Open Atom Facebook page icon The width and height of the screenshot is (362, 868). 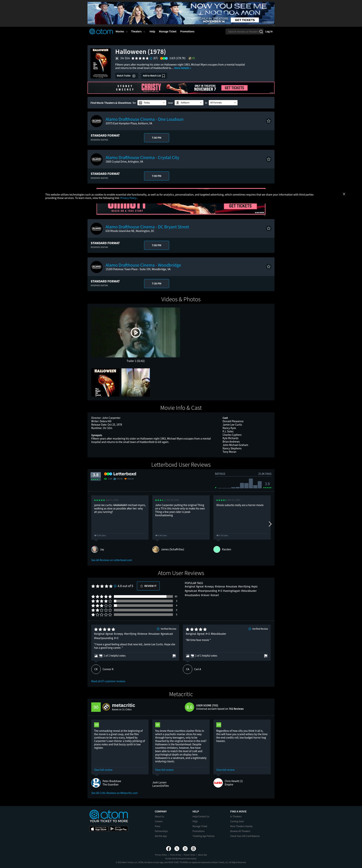point(169,849)
